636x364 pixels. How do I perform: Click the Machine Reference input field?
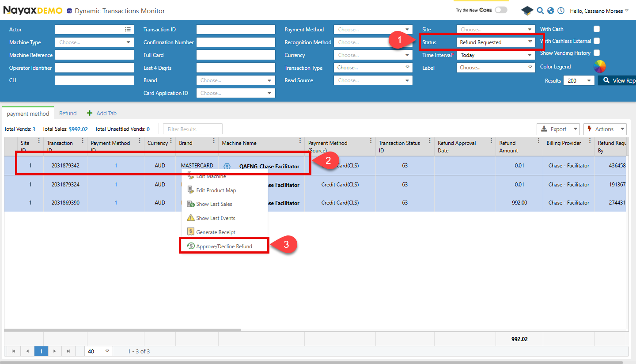pyautogui.click(x=95, y=55)
